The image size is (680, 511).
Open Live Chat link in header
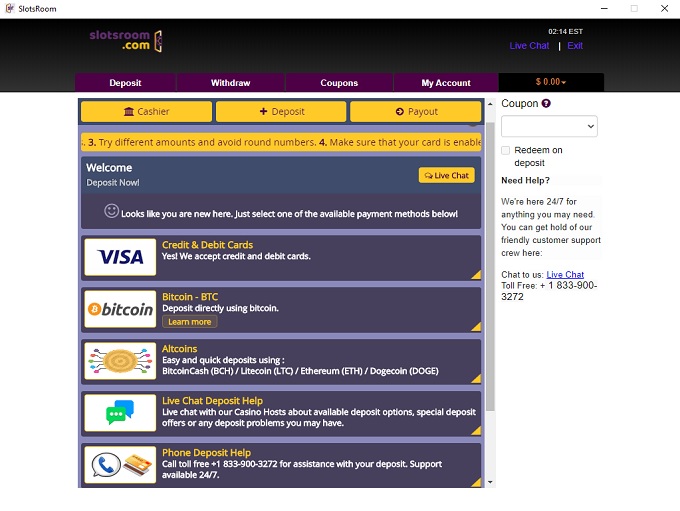click(529, 46)
